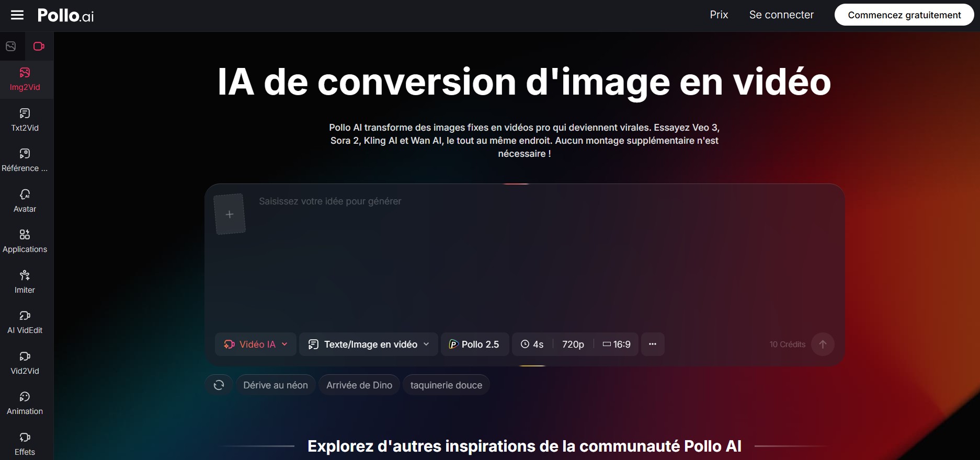Click the main heading IA de conversion

(x=524, y=82)
